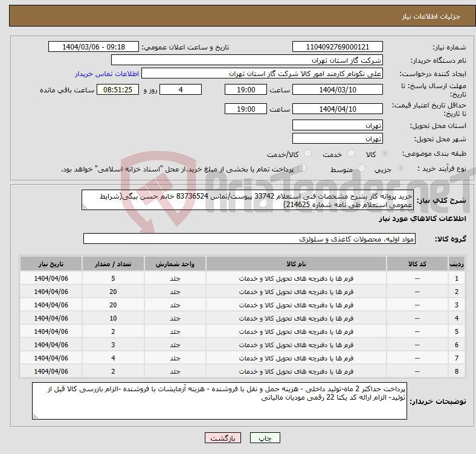Click the buyer name field شرکت گاز استان تهران
This screenshot has height=454, width=476.
click(x=247, y=60)
